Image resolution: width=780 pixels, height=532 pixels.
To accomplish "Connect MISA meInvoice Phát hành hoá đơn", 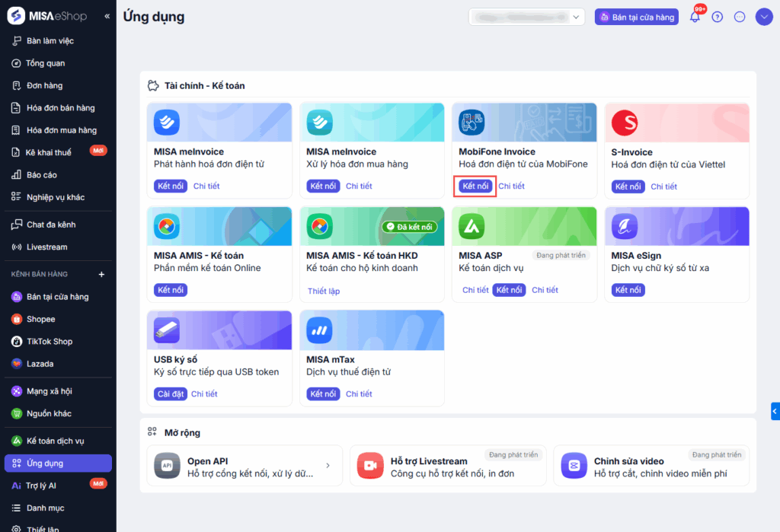I will point(171,186).
